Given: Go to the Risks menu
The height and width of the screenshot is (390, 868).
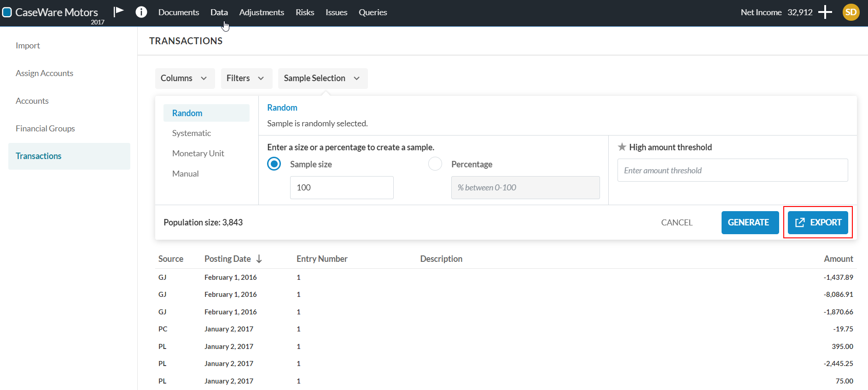Looking at the screenshot, I should pyautogui.click(x=304, y=12).
